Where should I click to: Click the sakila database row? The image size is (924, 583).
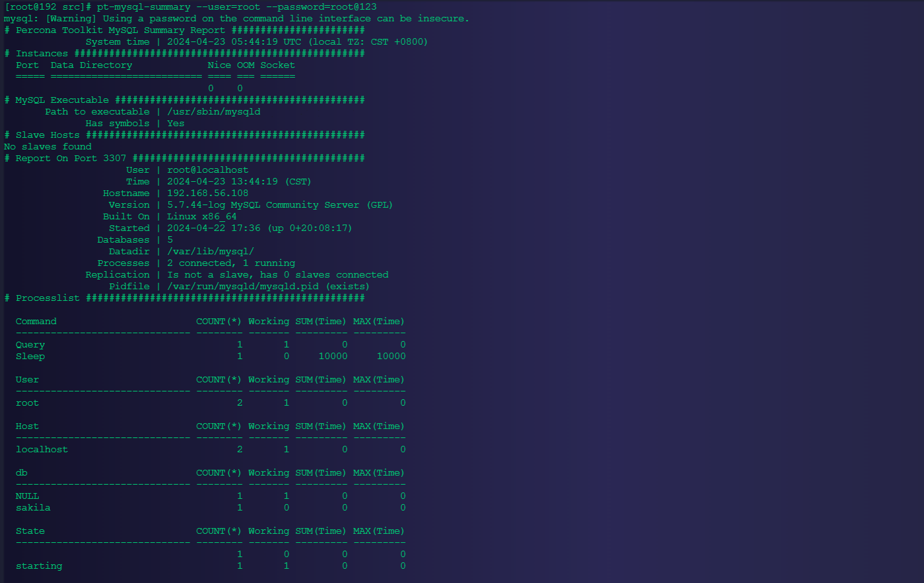coord(194,507)
